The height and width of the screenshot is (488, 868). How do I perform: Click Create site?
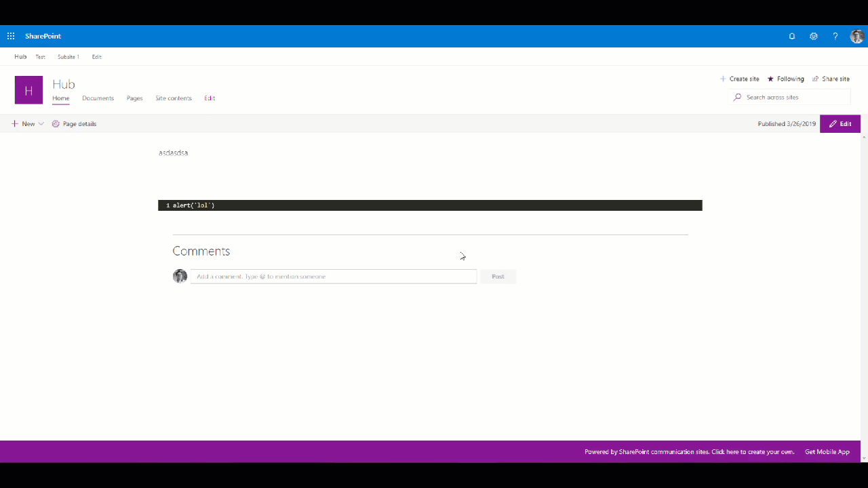pyautogui.click(x=739, y=79)
